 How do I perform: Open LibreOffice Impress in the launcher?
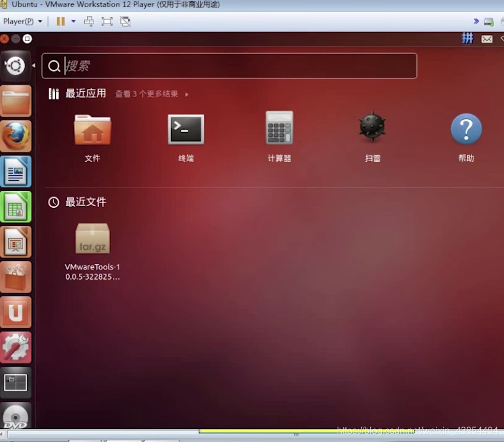pyautogui.click(x=16, y=242)
